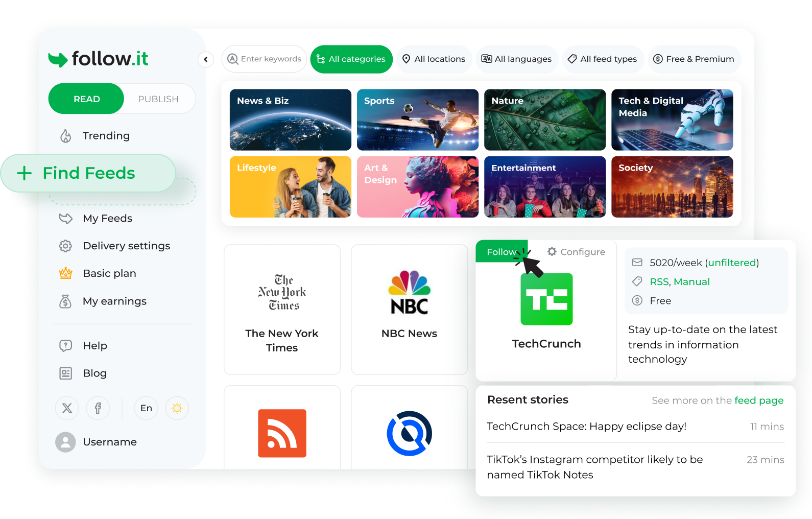812x519 pixels.
Task: Open the All categories filter
Action: (x=351, y=59)
